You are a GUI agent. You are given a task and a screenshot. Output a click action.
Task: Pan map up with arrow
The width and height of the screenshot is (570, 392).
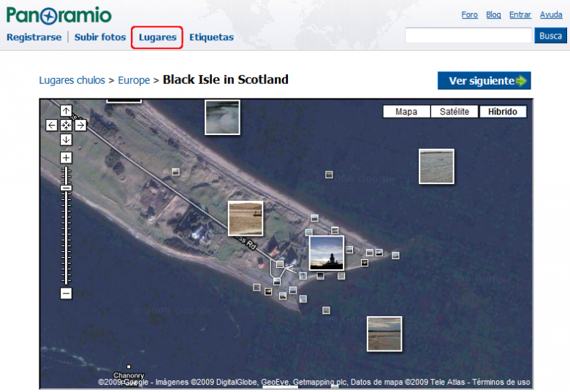(x=66, y=111)
